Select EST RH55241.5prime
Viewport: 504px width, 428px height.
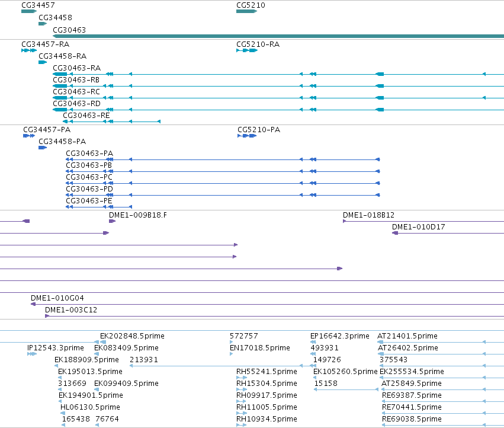pyautogui.click(x=242, y=378)
